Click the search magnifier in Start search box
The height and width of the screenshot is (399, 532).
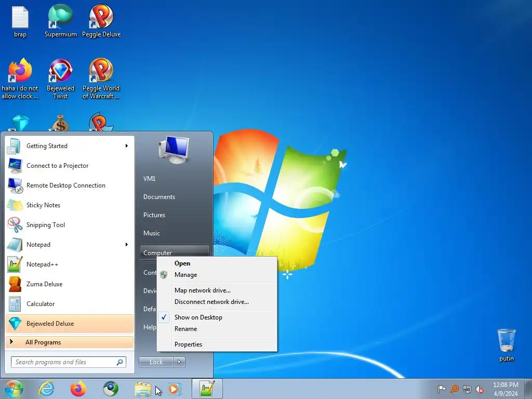point(120,362)
